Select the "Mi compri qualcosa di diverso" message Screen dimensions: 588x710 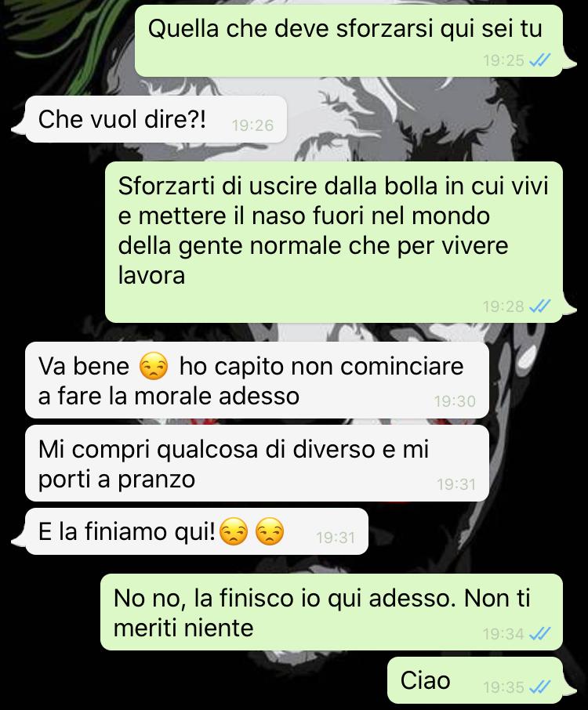point(257,463)
